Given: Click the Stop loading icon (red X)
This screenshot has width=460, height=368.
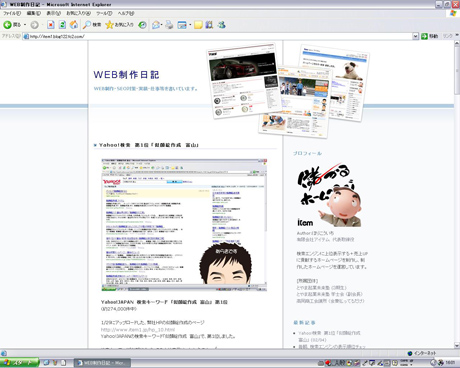Looking at the screenshot, I should [x=51, y=25].
